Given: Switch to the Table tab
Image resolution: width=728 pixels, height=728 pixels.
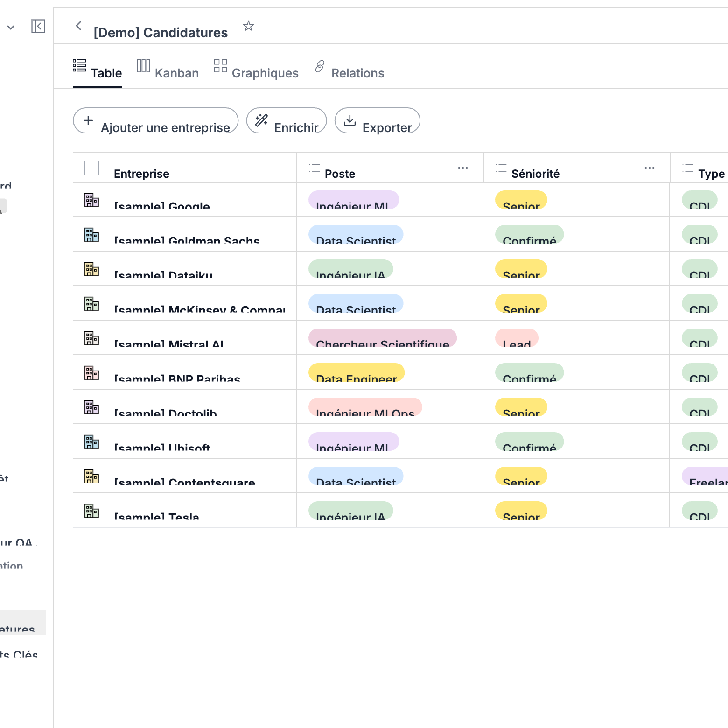Looking at the screenshot, I should [x=98, y=73].
